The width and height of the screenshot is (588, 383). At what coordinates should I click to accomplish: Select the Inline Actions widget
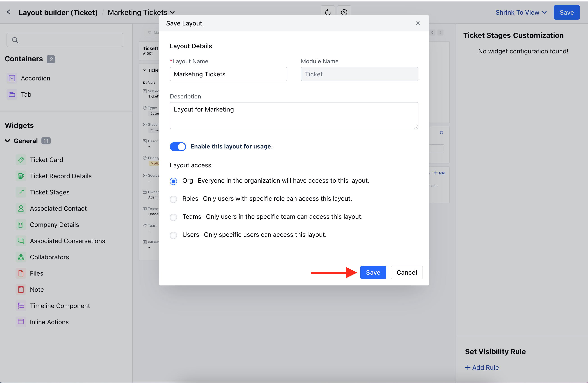49,322
